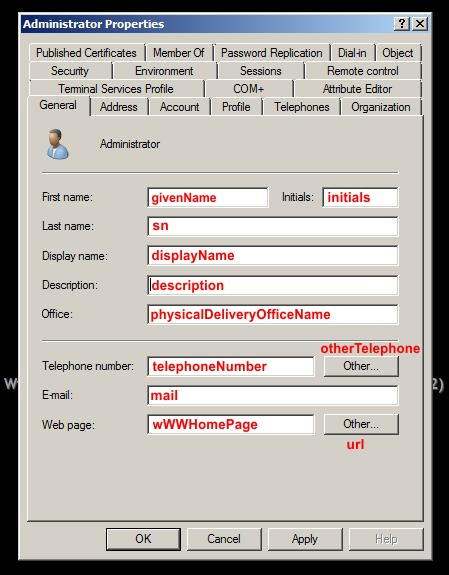The image size is (449, 575).
Task: Click the Help button
Action: pos(386,539)
